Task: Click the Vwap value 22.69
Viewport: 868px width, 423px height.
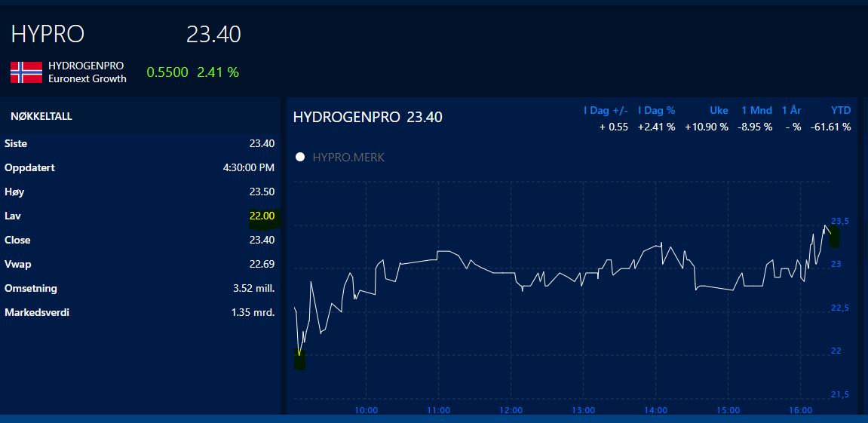Action: point(262,264)
